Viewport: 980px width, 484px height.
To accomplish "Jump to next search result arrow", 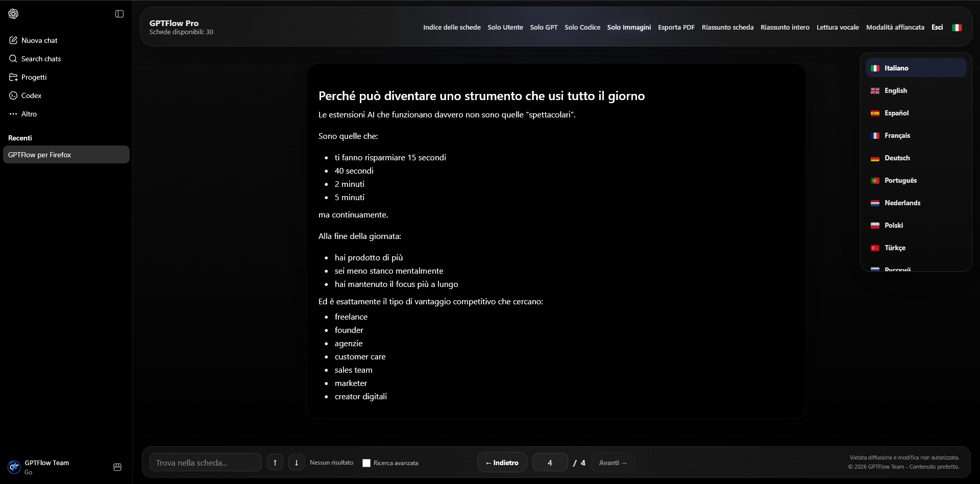I will coord(297,463).
